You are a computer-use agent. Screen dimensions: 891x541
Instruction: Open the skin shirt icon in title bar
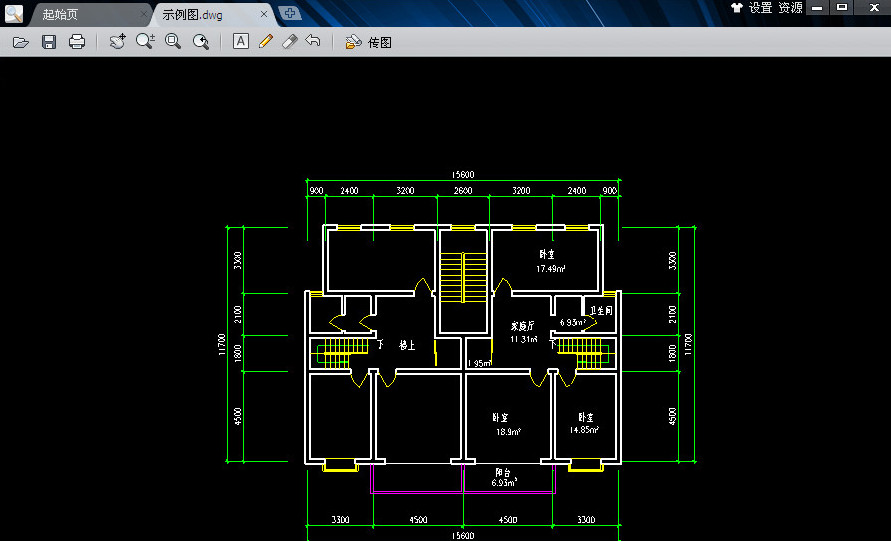(x=737, y=8)
